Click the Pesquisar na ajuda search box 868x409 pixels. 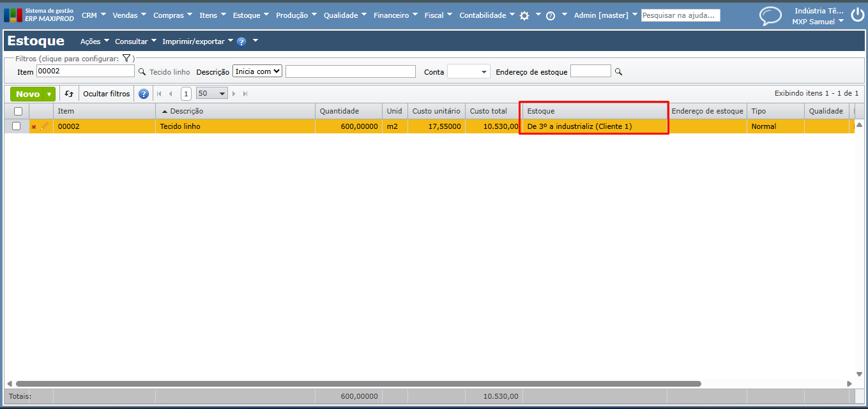tap(681, 15)
